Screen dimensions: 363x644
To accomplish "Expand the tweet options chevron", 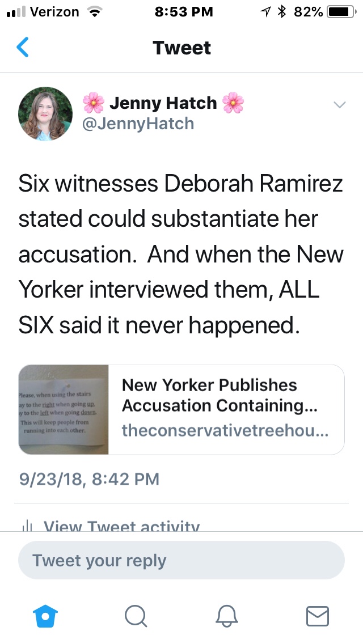I will point(339,105).
